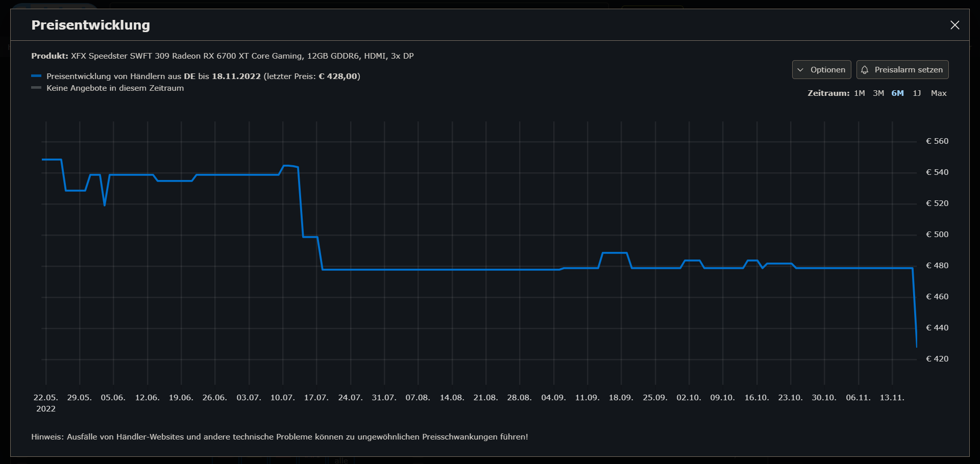Viewport: 980px width, 464px height.
Task: Click the blue legend color for DE price history
Action: click(36, 76)
